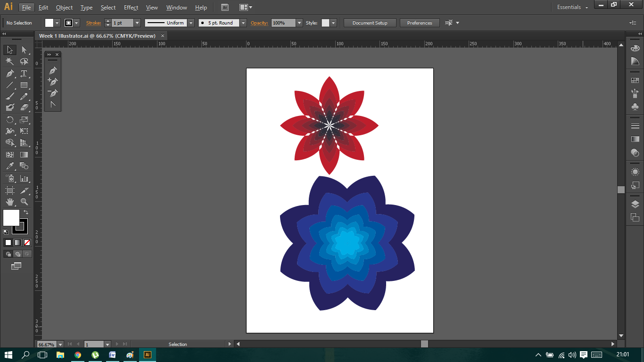Open the Object menu
The height and width of the screenshot is (362, 644).
(64, 8)
